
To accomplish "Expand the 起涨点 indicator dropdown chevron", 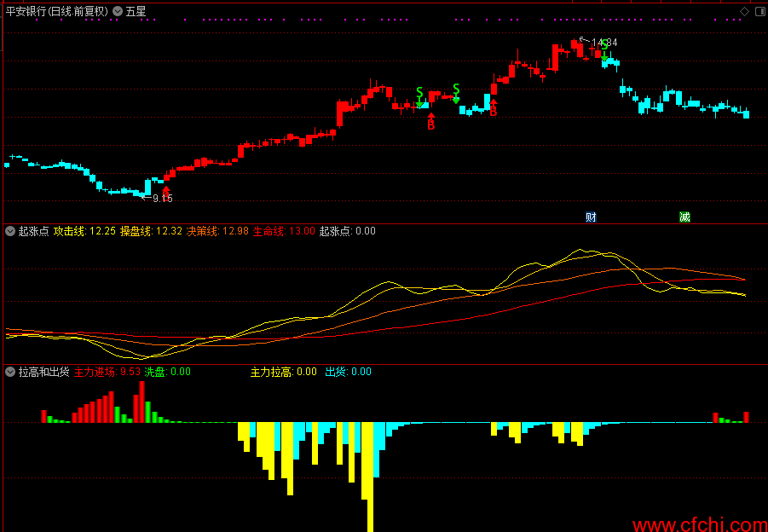I will pos(10,232).
